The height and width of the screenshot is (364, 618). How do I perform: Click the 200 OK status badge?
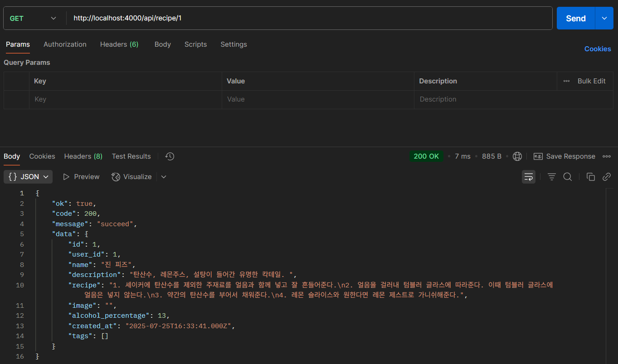tap(426, 156)
